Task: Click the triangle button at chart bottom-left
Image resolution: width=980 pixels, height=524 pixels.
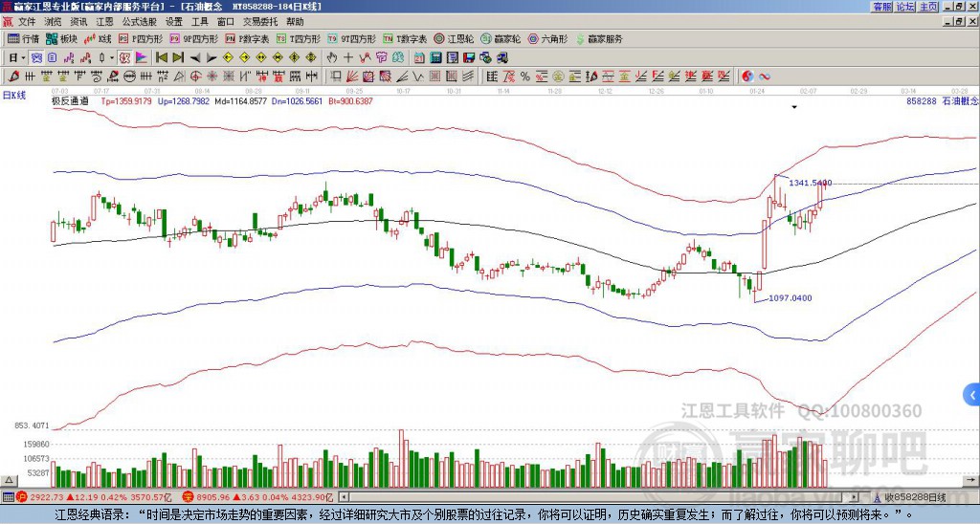Action: [x=9, y=480]
